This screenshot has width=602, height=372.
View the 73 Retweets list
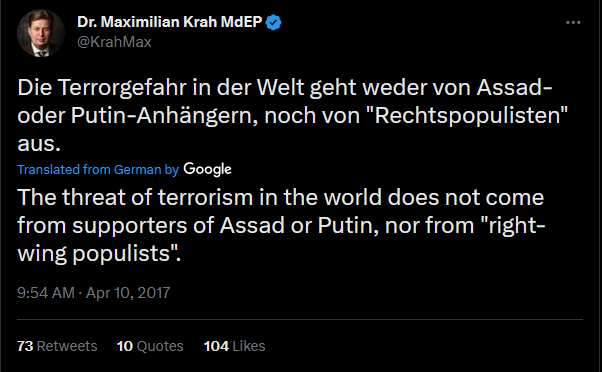[57, 346]
